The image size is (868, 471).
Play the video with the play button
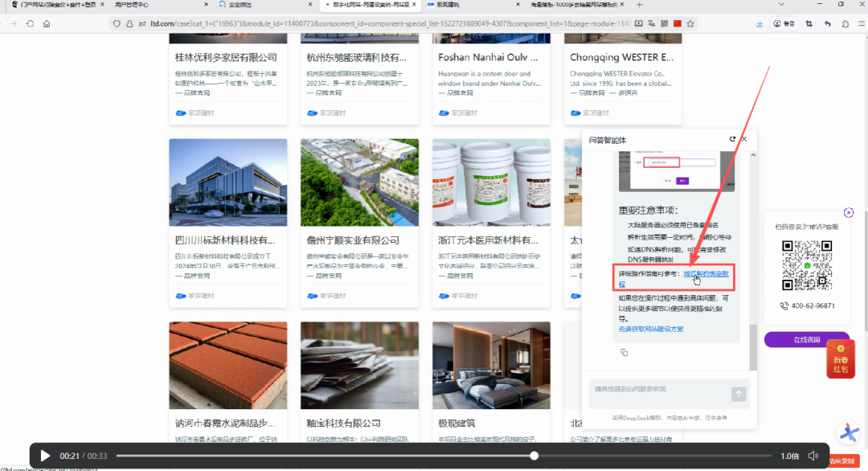click(x=45, y=456)
